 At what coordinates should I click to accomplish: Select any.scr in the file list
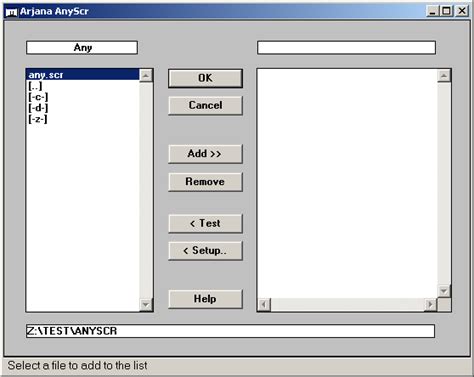coord(83,75)
